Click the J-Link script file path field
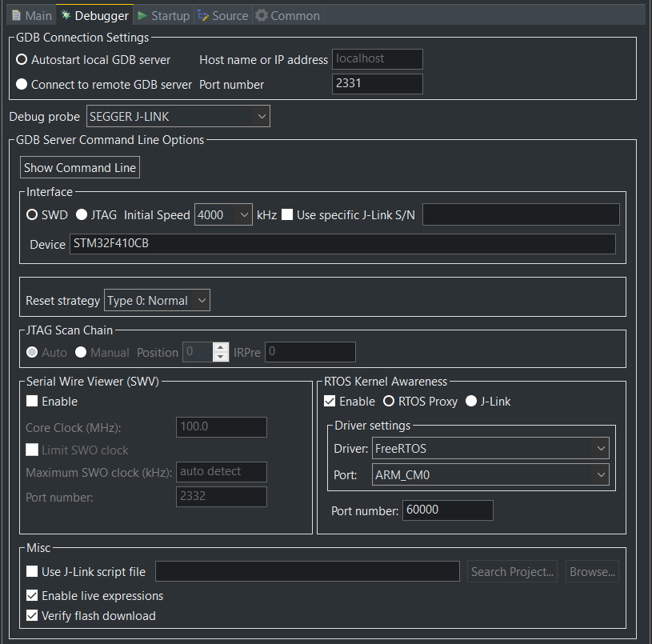Screen dimensions: 652x644 coord(307,571)
